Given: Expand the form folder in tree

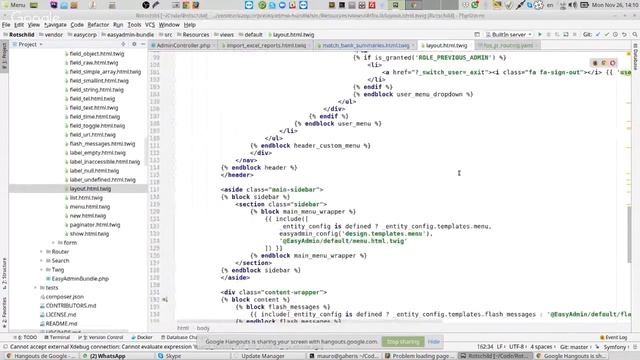Looking at the screenshot, I should point(53,243).
